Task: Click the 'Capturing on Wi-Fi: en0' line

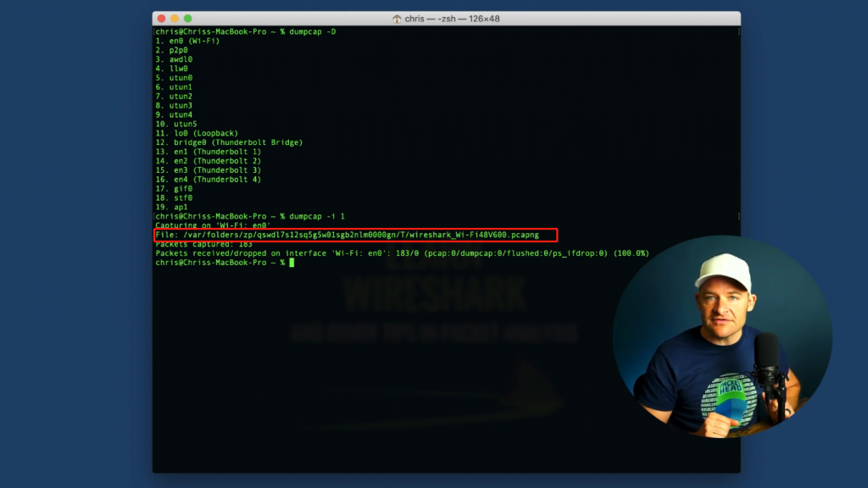Action: pos(213,225)
